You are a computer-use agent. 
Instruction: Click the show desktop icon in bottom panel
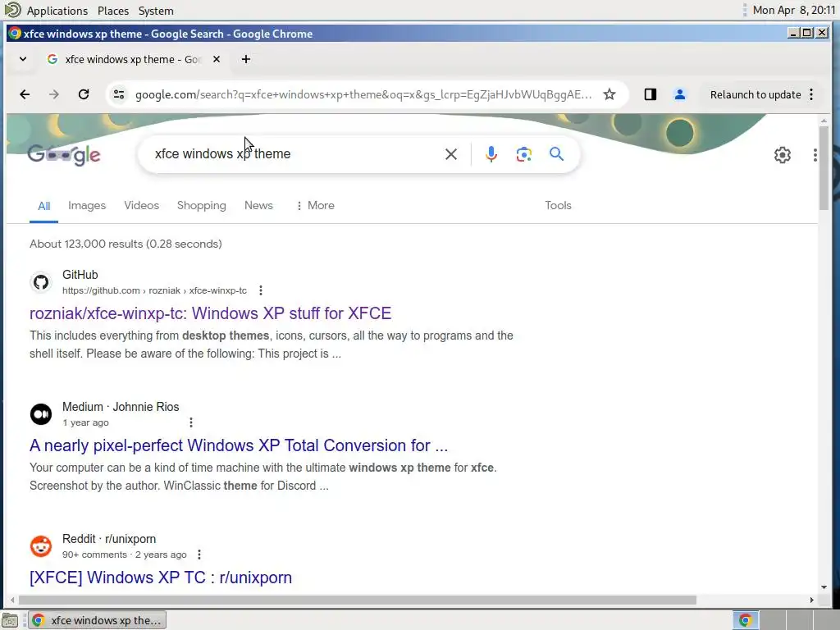[10, 620]
